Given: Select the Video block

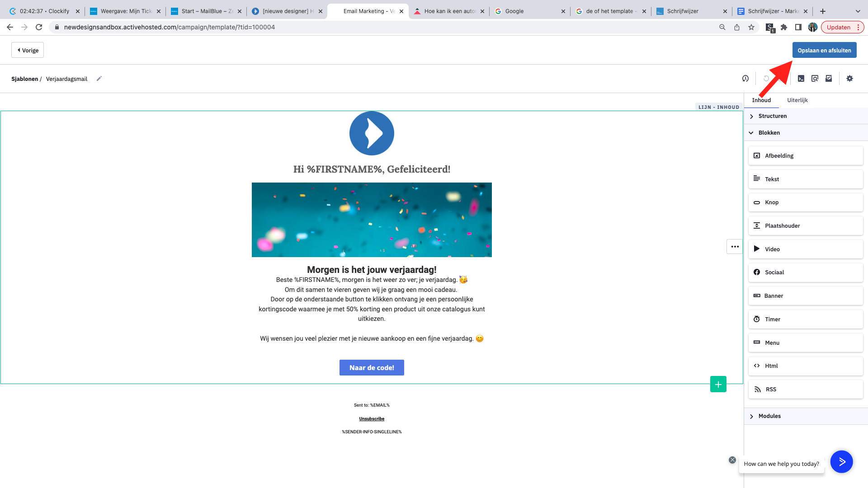Looking at the screenshot, I should pyautogui.click(x=806, y=249).
